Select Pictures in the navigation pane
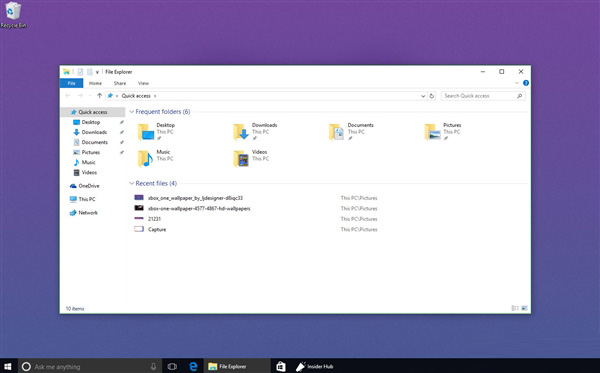This screenshot has width=600, height=373. (x=91, y=152)
